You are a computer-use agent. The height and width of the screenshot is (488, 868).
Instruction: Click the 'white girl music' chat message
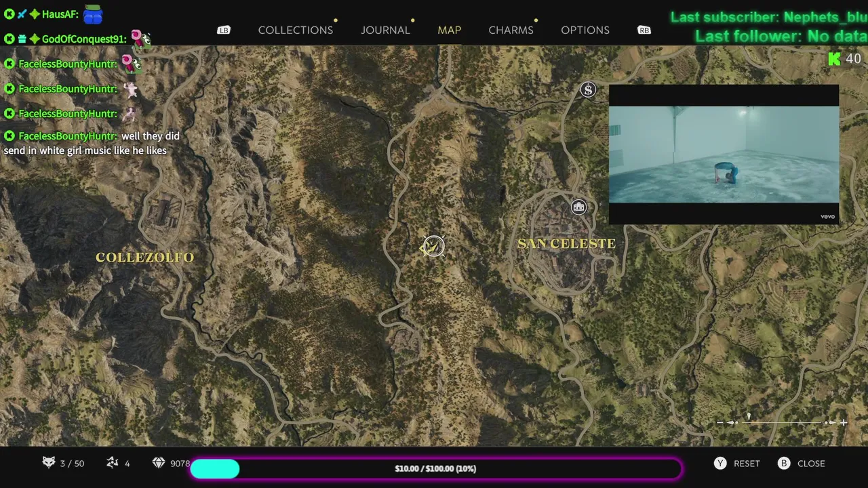[92, 143]
